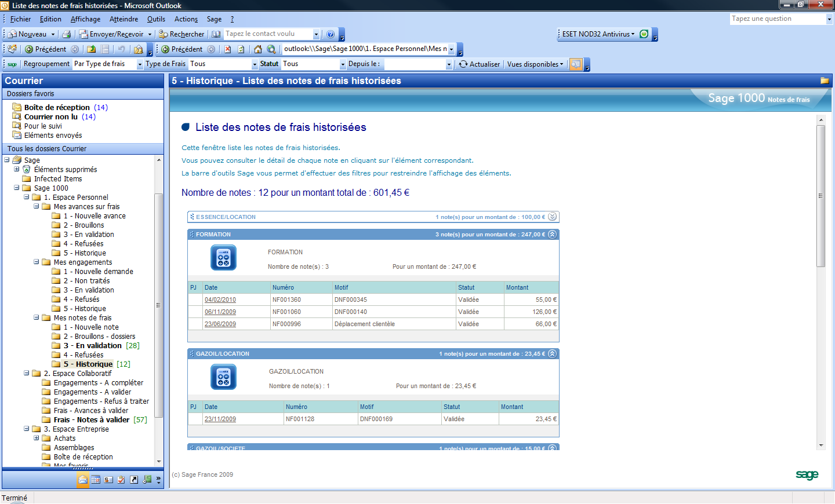Click the Nouveau new-message button
835x504 pixels.
click(27, 34)
